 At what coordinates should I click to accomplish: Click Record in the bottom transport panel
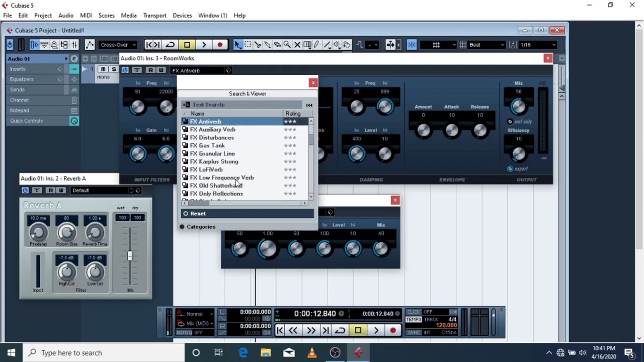pyautogui.click(x=393, y=330)
